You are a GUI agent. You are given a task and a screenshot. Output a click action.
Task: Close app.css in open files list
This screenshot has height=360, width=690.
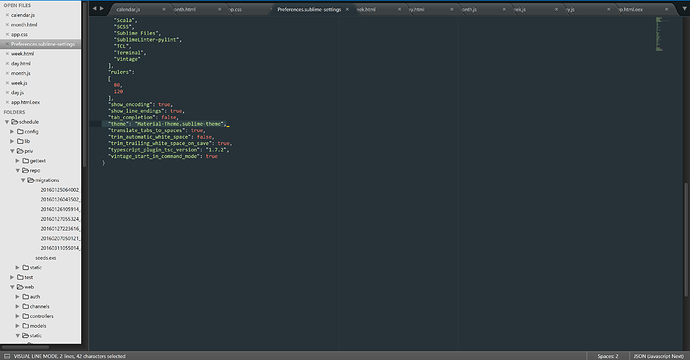pos(7,34)
